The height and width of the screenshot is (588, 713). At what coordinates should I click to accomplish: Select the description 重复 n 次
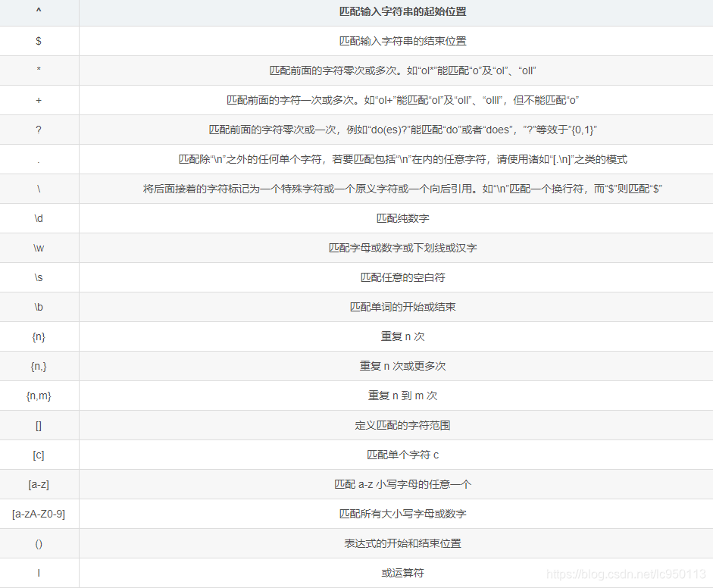click(403, 337)
